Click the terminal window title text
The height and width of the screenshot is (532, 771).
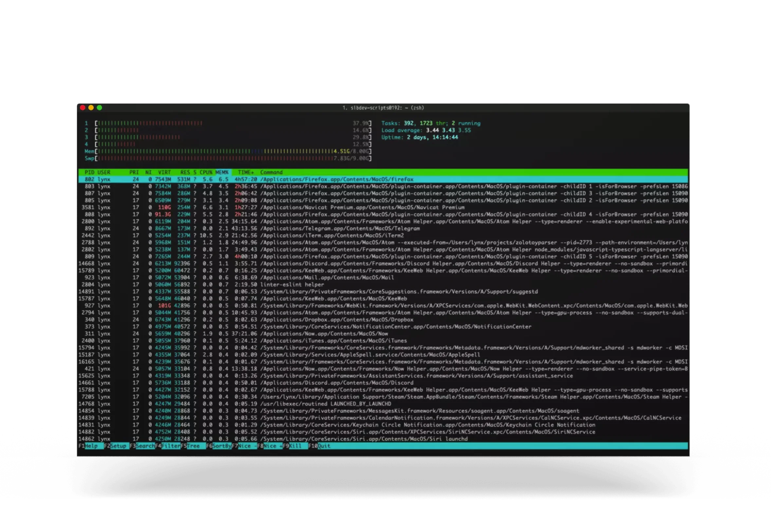[x=383, y=108]
